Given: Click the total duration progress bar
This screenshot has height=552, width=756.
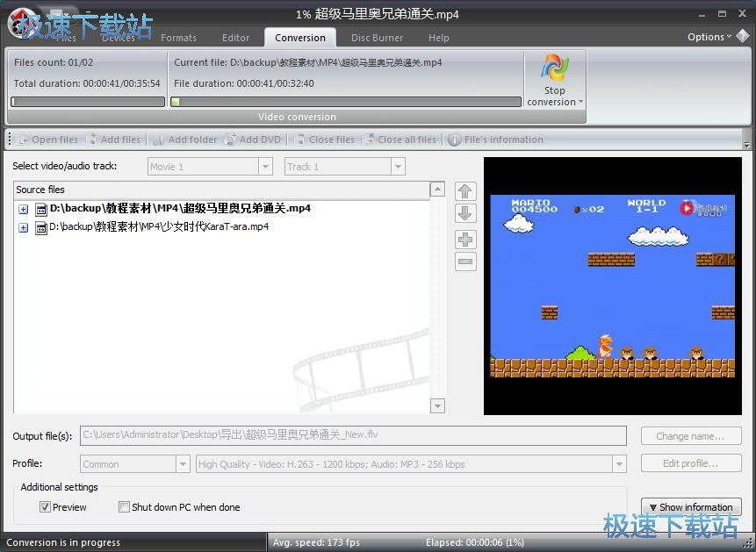Looking at the screenshot, I should pos(88,102).
